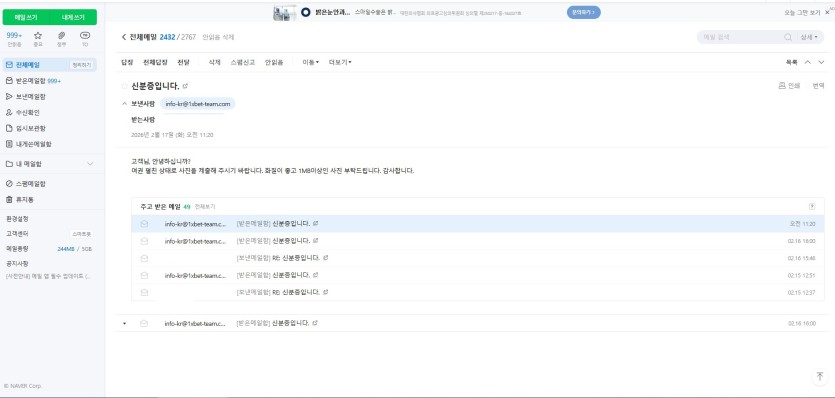Open the 메일 앱 필수 업데이트 notice link
This screenshot has width=835, height=398.
[x=48, y=276]
